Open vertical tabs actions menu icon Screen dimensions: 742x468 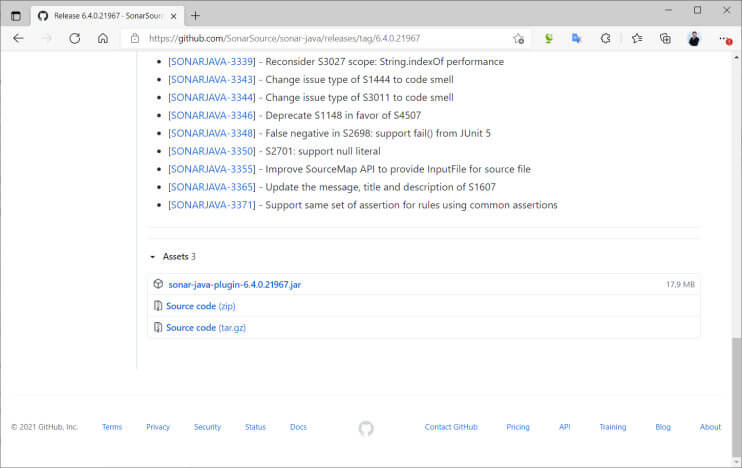point(16,16)
